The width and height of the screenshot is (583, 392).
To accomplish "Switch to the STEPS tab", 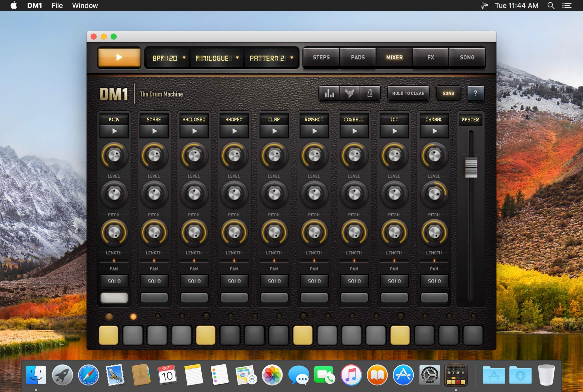I will click(x=321, y=58).
